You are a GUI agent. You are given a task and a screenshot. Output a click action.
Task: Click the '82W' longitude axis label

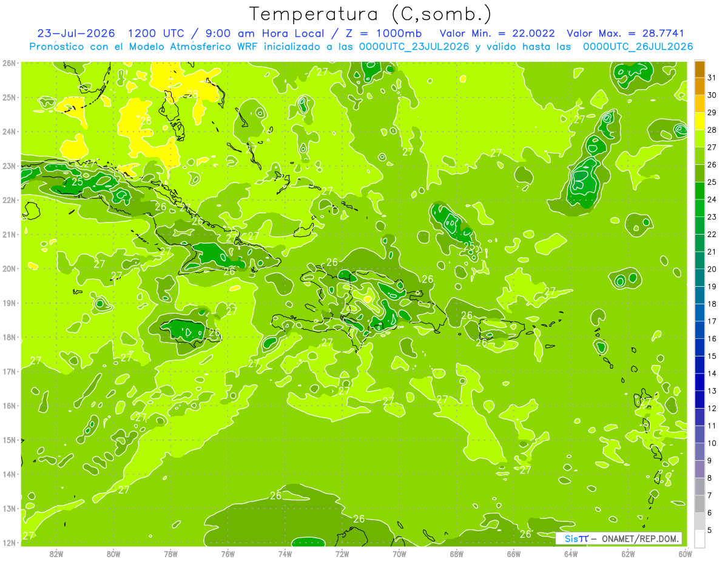(x=56, y=554)
